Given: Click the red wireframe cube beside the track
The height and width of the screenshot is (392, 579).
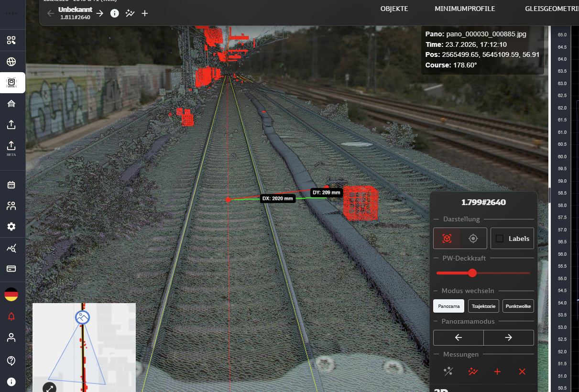Looking at the screenshot, I should tap(361, 203).
